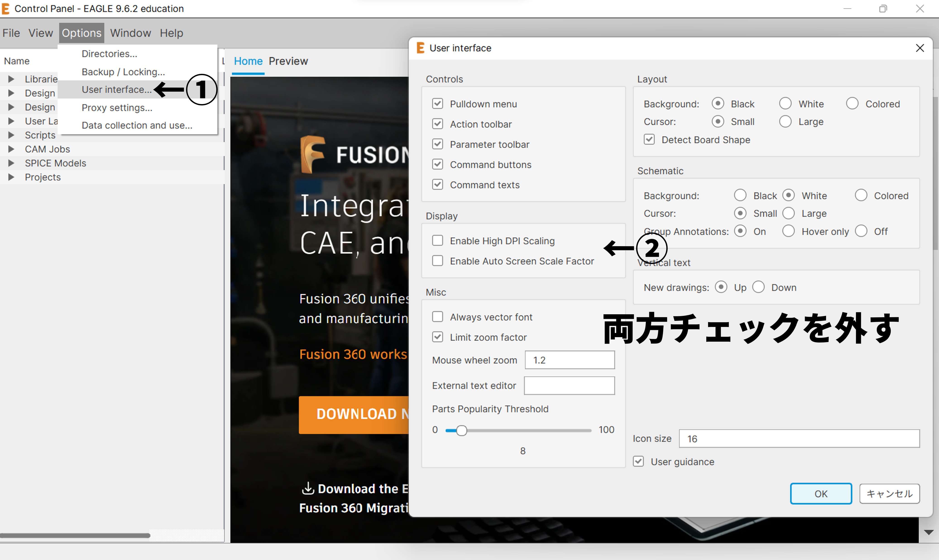
Task: Open Proxy settings menu entry
Action: point(117,107)
